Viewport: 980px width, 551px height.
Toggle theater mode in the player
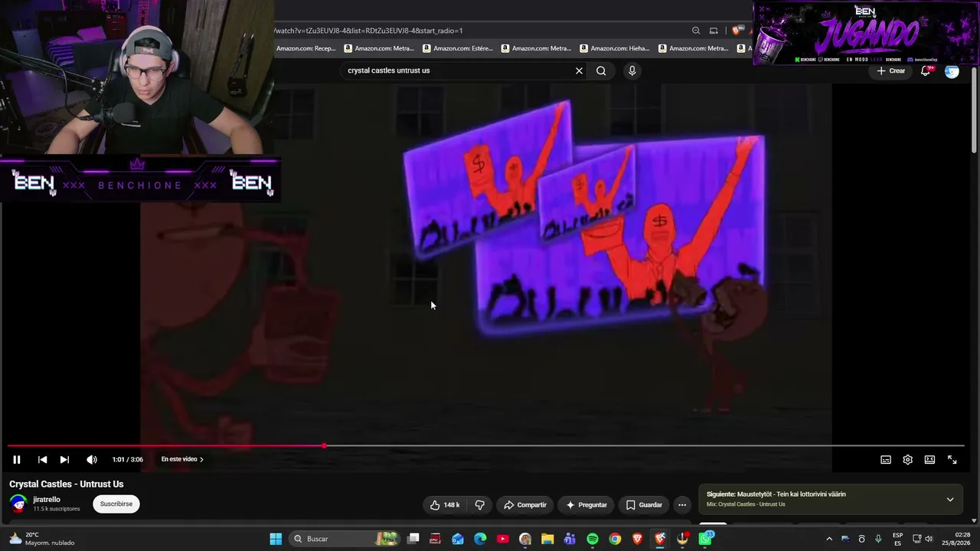(929, 459)
